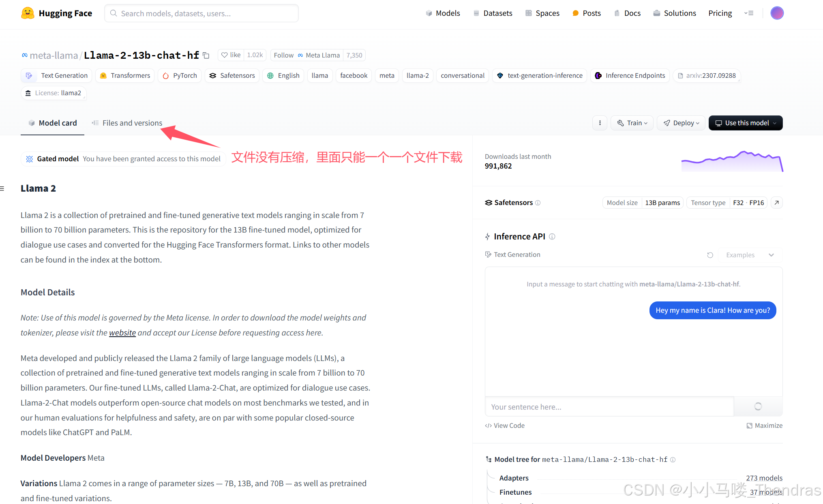823x504 pixels.
Task: Open the Use this model dropdown
Action: (745, 123)
